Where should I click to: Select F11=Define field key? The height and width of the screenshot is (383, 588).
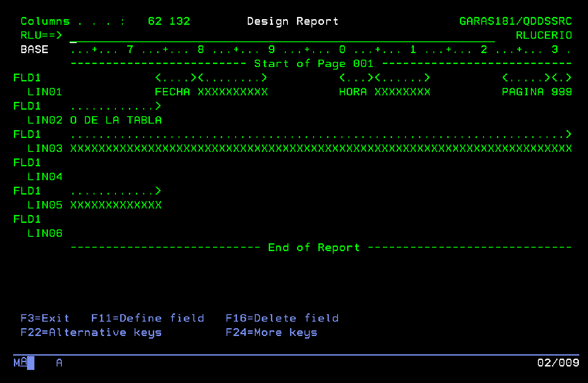(147, 318)
